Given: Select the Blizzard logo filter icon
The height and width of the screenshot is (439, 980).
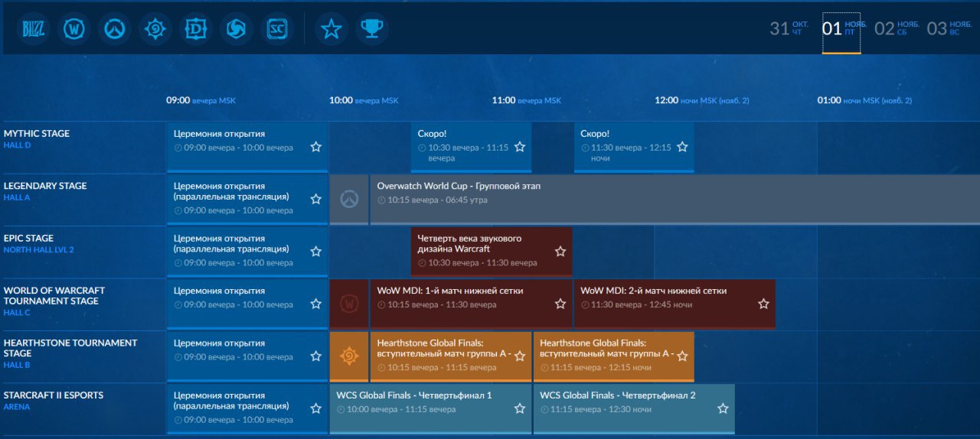Looking at the screenshot, I should point(35,29).
